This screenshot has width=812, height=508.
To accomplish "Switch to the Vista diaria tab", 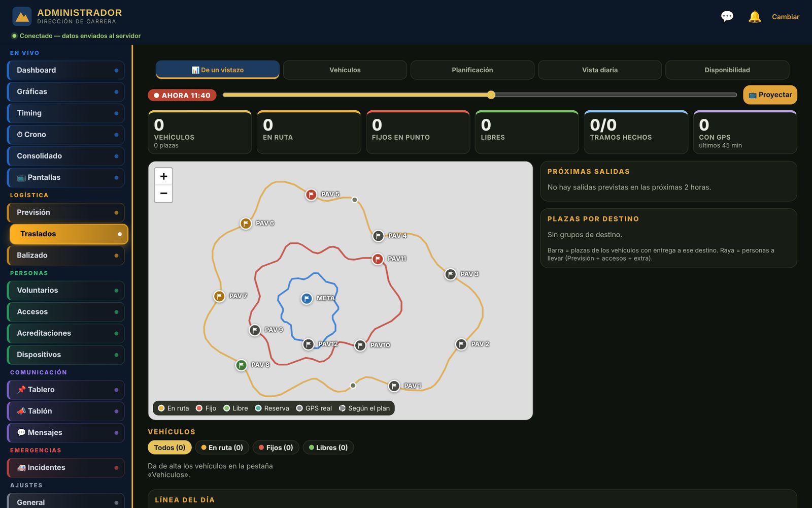I will coord(600,70).
